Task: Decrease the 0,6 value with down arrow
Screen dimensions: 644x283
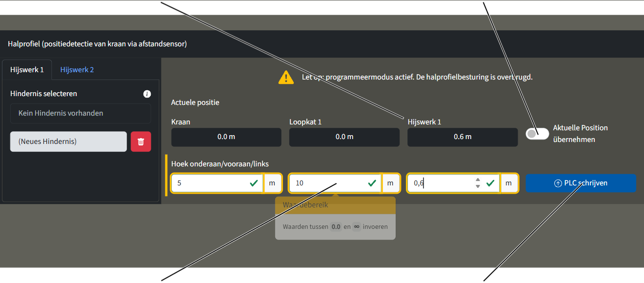Action: [478, 186]
